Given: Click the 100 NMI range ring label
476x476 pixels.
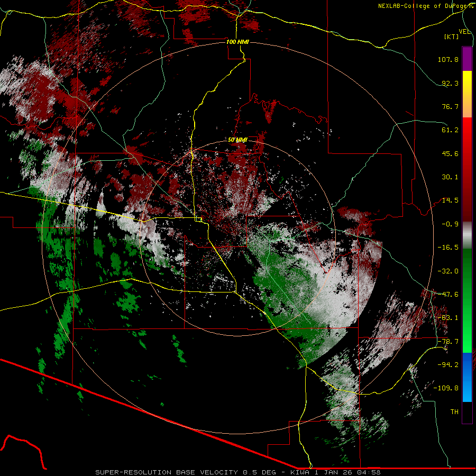Looking at the screenshot, I should (x=237, y=42).
